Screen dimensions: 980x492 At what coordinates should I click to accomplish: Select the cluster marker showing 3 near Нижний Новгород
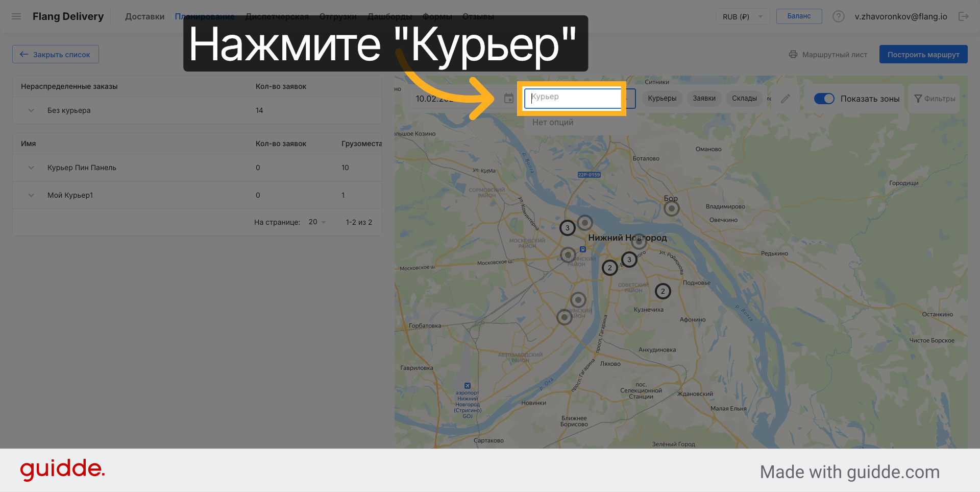click(629, 260)
